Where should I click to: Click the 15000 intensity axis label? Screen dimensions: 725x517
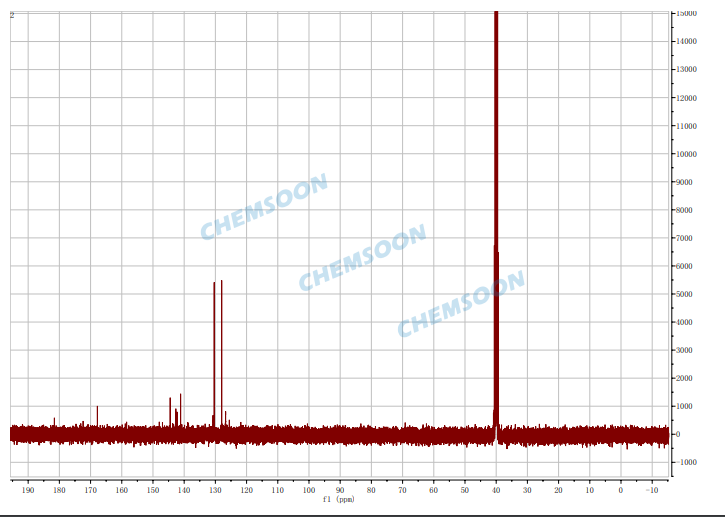[x=686, y=14]
